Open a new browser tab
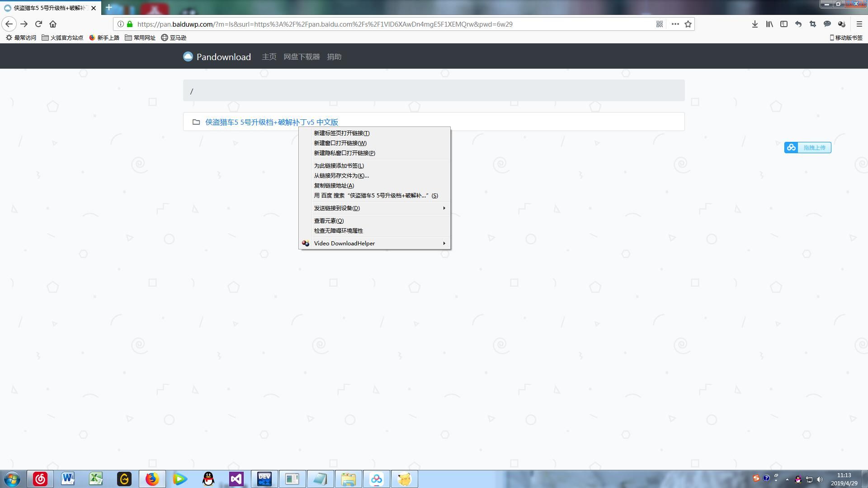Image resolution: width=868 pixels, height=488 pixels. point(108,7)
